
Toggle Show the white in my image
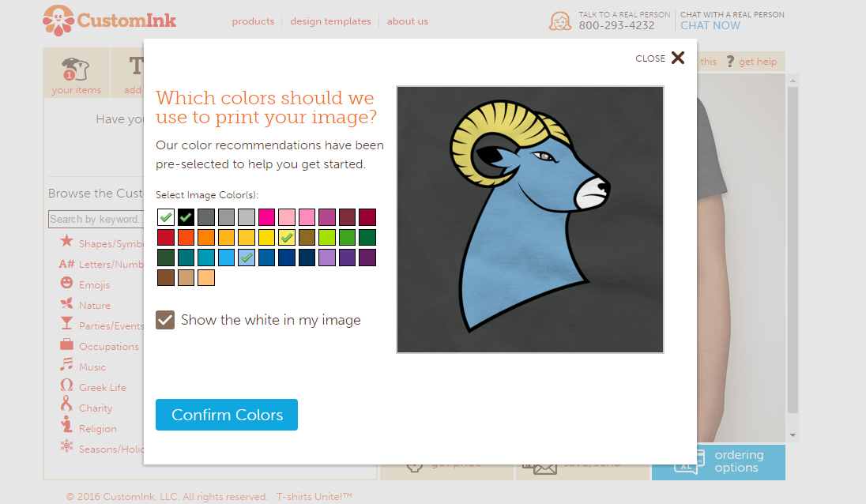(x=165, y=320)
